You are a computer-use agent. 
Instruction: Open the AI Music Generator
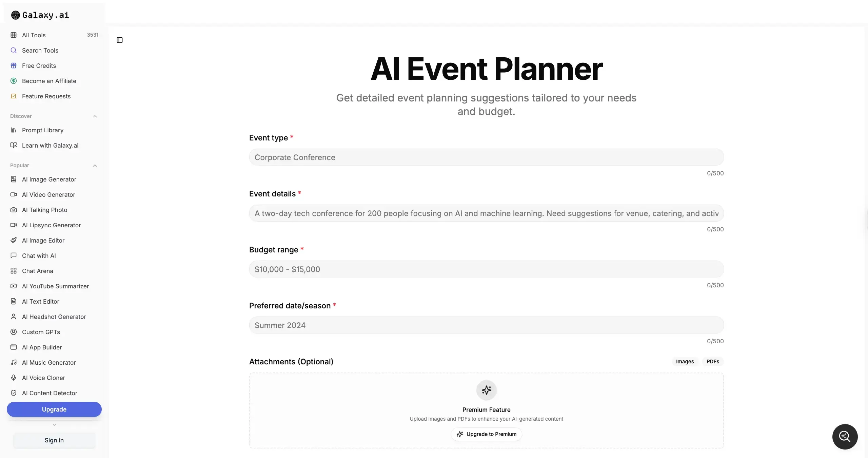tap(49, 362)
